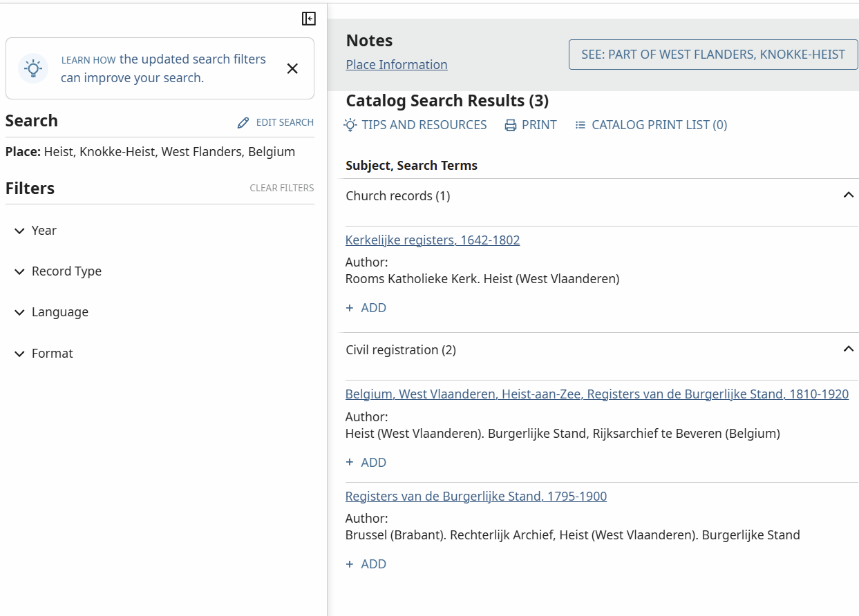This screenshot has width=859, height=616.
Task: Click author Rooms Katholieke Kerk. Heist text
Action: 482,279
